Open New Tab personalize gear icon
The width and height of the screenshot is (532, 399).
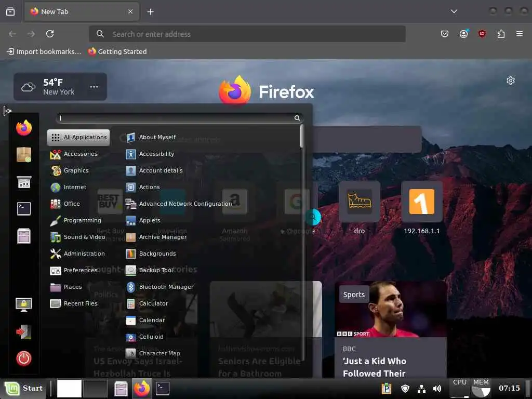(x=511, y=81)
